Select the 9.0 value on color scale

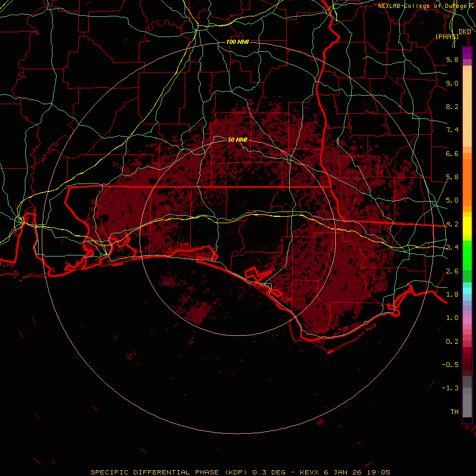pyautogui.click(x=452, y=83)
